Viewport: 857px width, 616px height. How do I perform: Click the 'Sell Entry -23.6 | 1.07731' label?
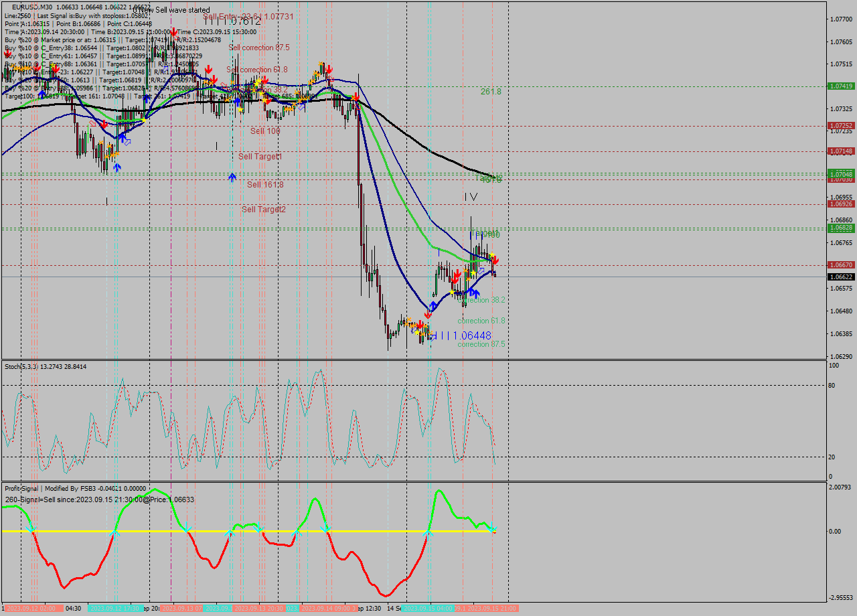pyautogui.click(x=248, y=16)
